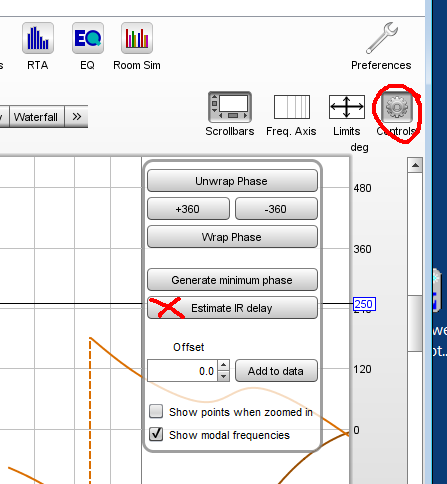Click the blue 250 cursor value box
This screenshot has width=447, height=484.
(x=364, y=304)
